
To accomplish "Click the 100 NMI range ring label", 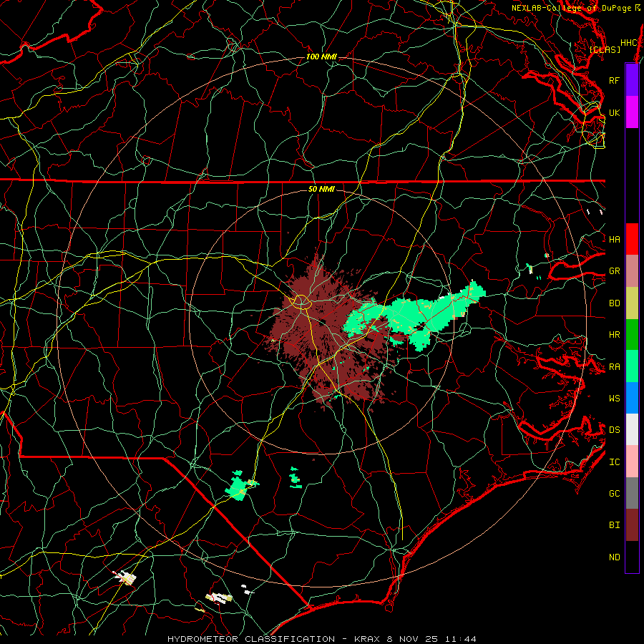I will coord(321,57).
